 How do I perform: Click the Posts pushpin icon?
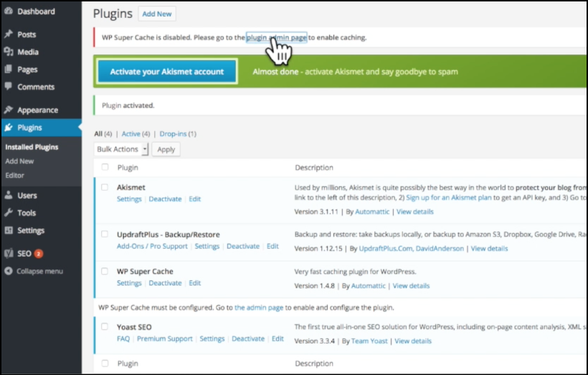pyautogui.click(x=9, y=34)
